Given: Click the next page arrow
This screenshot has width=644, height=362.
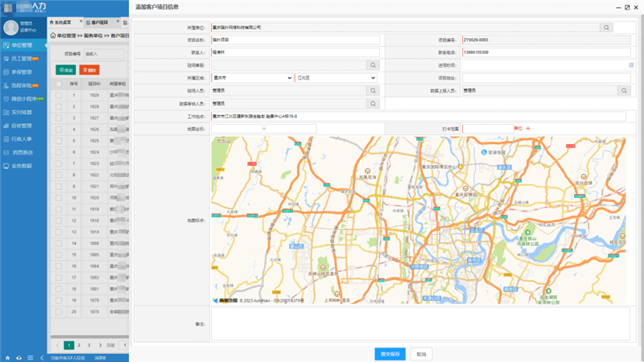Looking at the screenshot, I should [100, 345].
